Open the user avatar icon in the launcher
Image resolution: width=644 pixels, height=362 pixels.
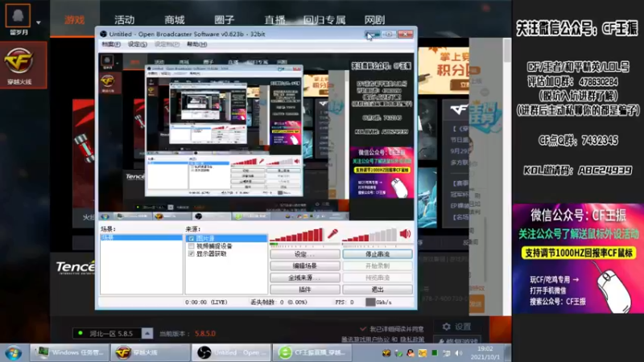[18, 15]
